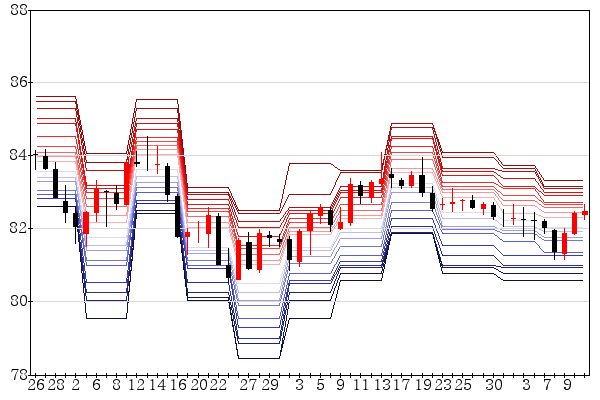Select the x-axis date label 8
This screenshot has height=400, width=600.
pos(117,384)
